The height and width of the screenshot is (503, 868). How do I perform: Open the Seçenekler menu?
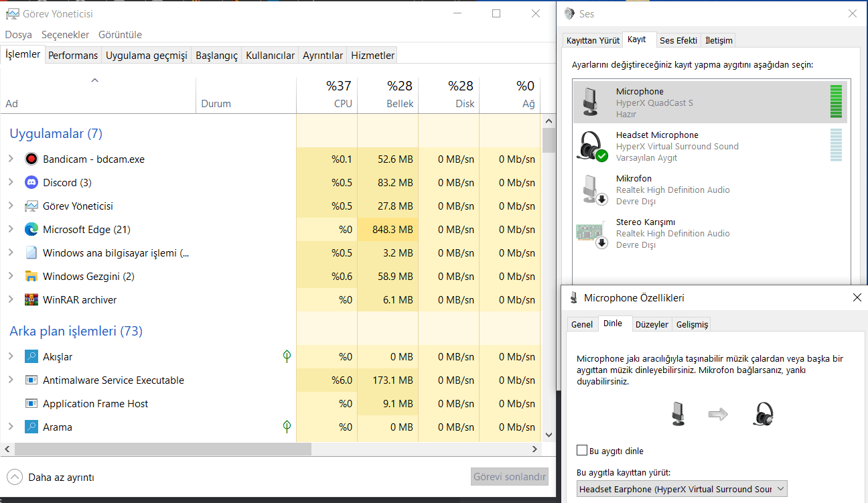tap(65, 35)
